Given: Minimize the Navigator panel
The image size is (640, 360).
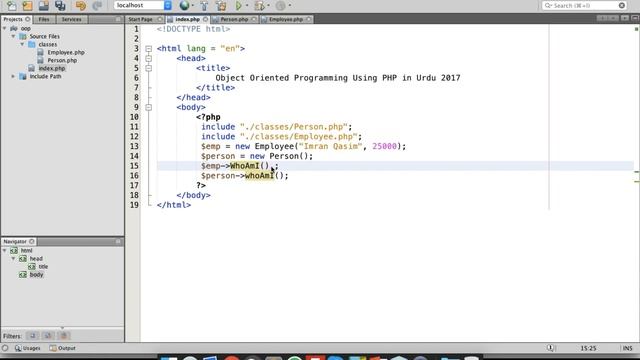Looking at the screenshot, I should [x=118, y=242].
